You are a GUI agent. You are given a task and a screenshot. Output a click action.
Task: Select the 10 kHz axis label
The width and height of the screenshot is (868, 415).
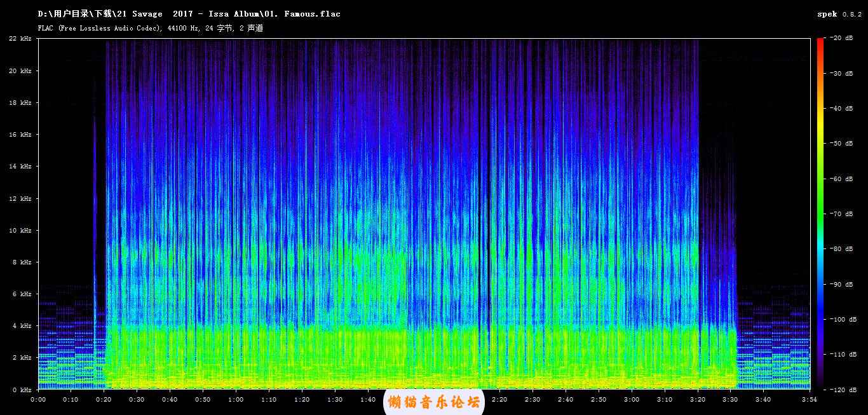click(20, 230)
